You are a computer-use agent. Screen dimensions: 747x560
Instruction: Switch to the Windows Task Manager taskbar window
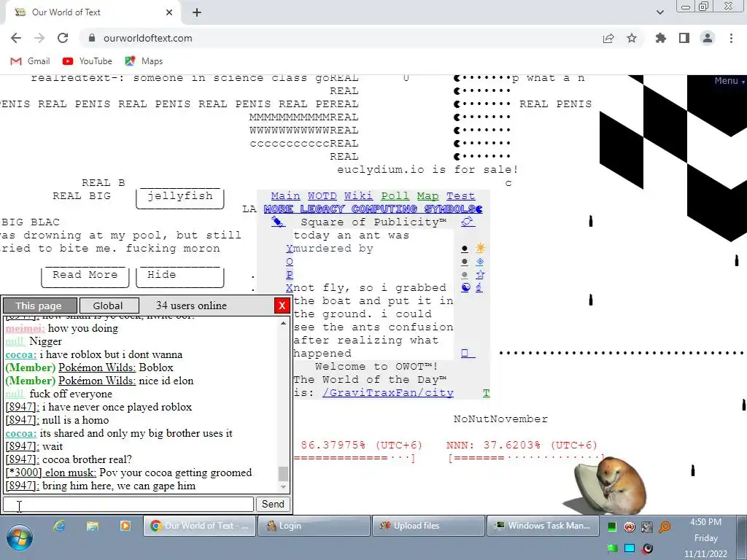(x=542, y=526)
